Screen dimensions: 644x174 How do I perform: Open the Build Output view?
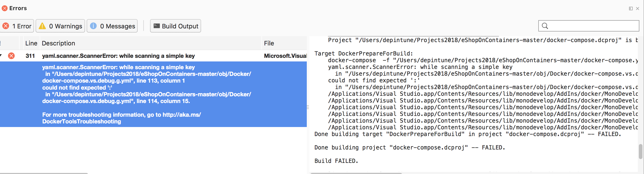[x=176, y=26]
